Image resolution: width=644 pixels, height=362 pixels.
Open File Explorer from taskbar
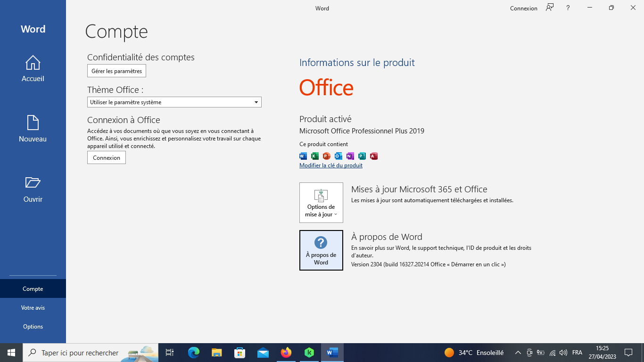coord(217,353)
